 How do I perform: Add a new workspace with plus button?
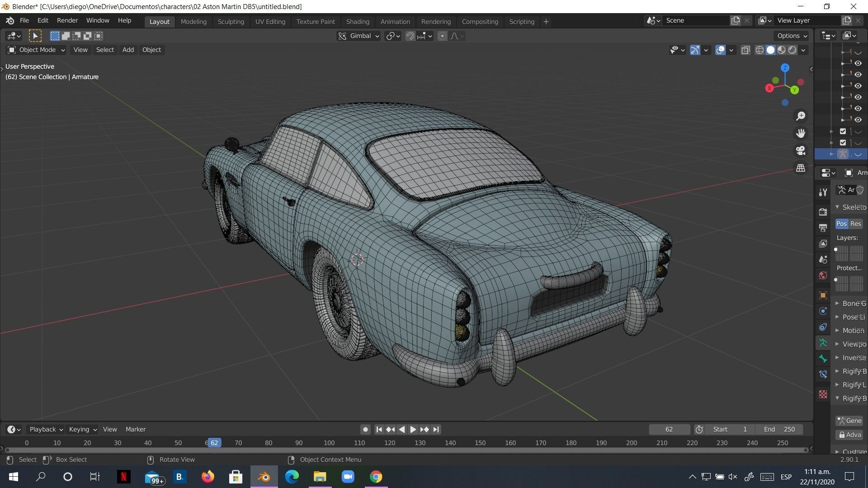[x=546, y=22]
